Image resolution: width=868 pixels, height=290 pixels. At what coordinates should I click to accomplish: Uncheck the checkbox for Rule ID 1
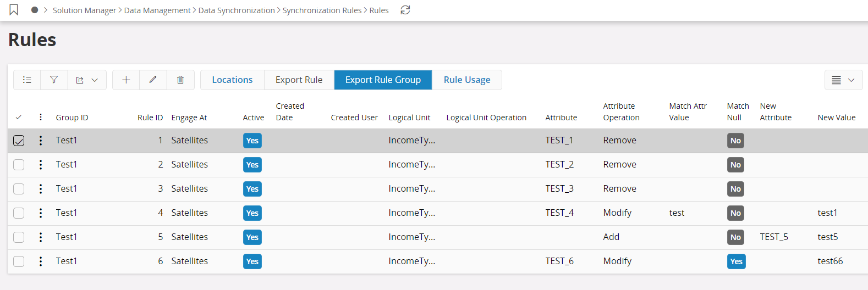click(19, 141)
